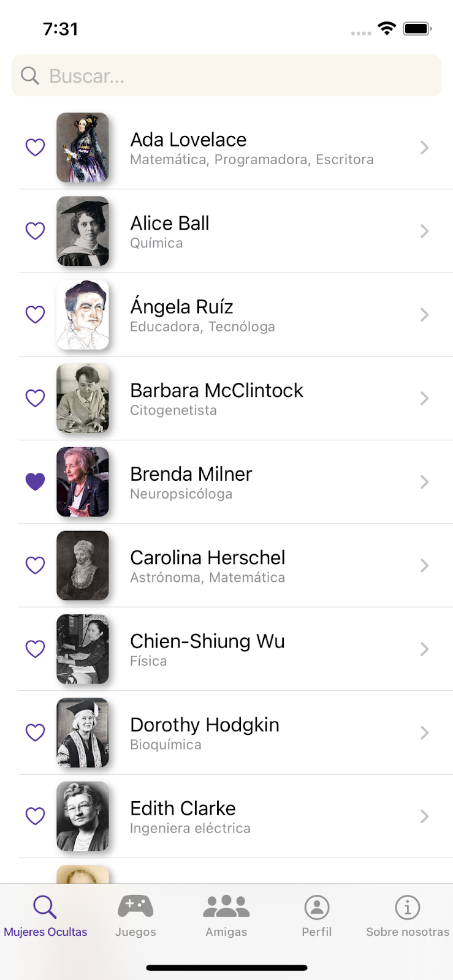The width and height of the screenshot is (453, 980).
Task: Open the Perfil person icon tab
Action: [x=317, y=907]
